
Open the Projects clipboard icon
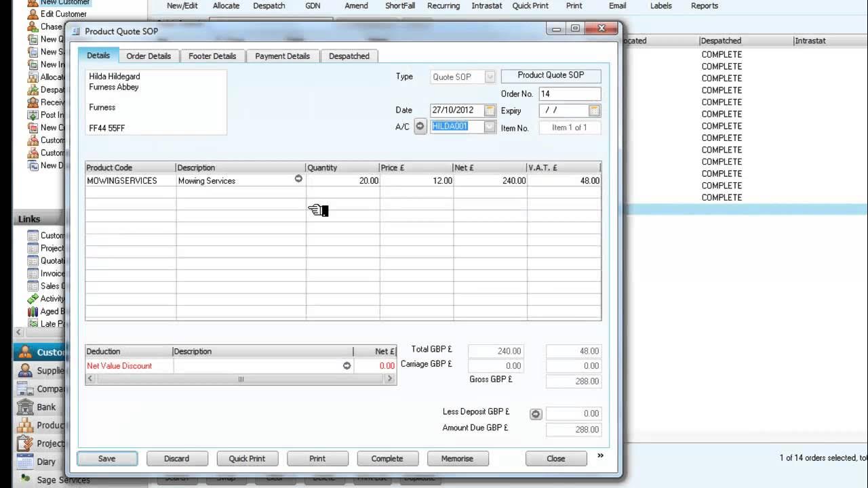(x=25, y=443)
